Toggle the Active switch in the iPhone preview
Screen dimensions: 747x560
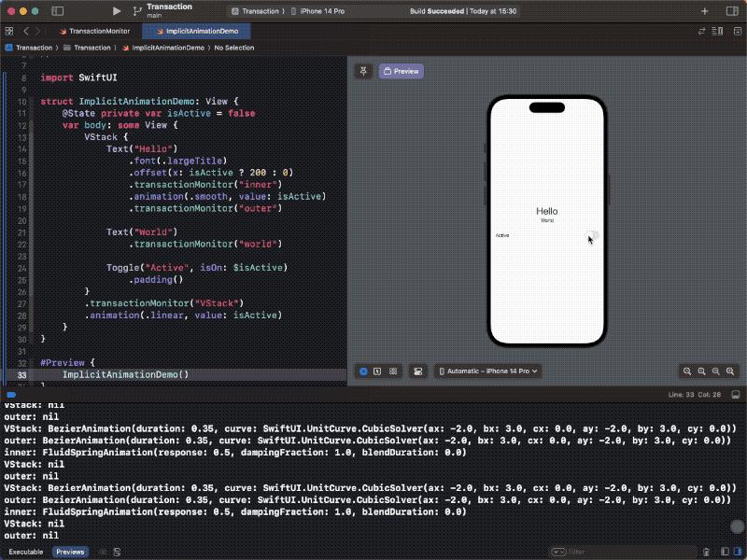pyautogui.click(x=590, y=236)
